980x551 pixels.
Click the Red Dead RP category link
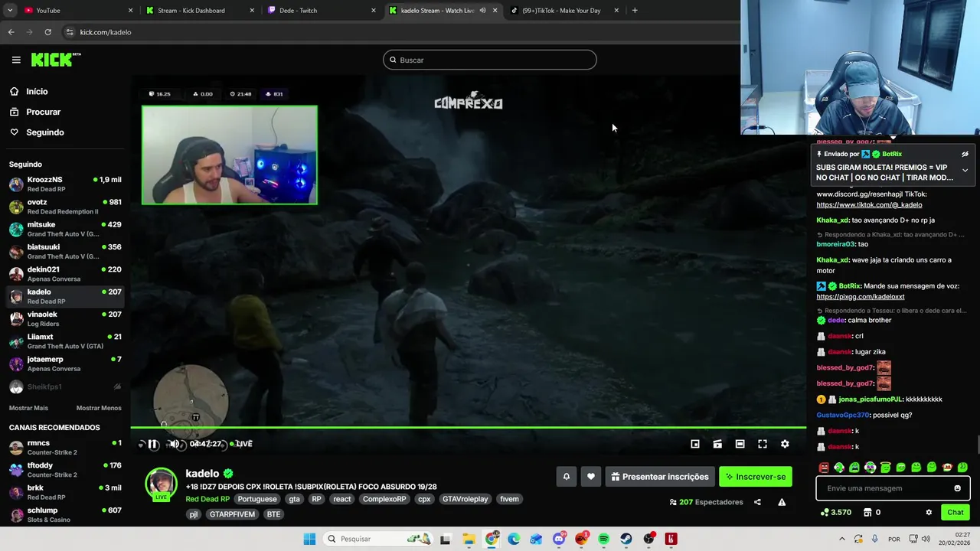(207, 499)
